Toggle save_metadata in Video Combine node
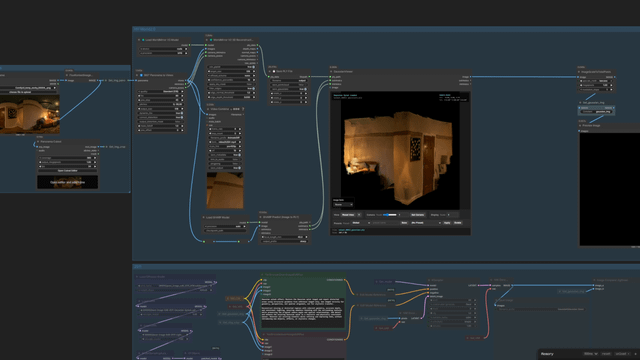 coord(225,155)
